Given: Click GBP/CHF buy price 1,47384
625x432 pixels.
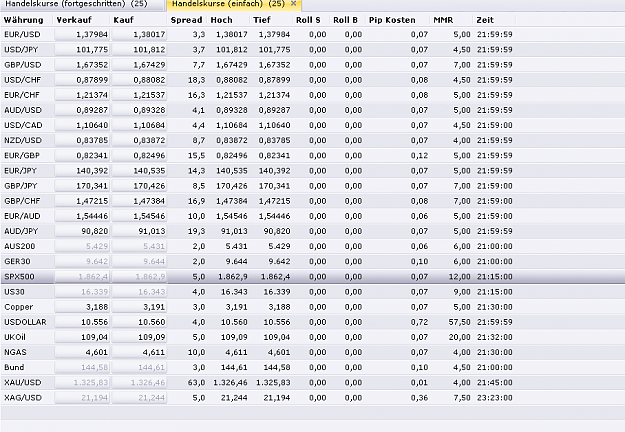Looking at the screenshot, I should [x=139, y=201].
